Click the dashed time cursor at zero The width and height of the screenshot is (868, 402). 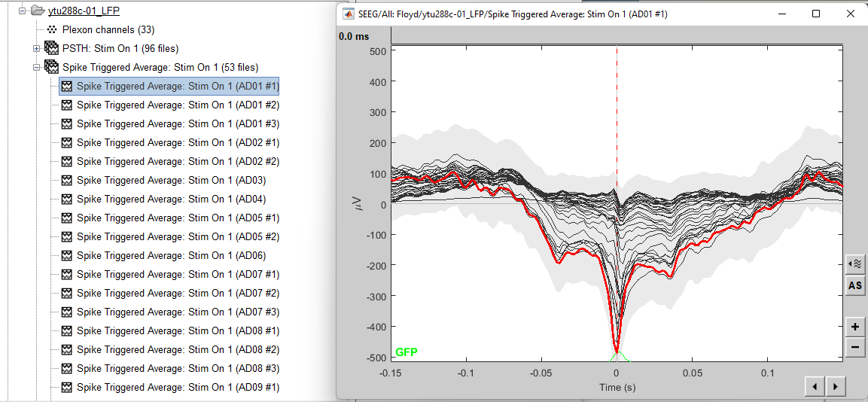click(x=617, y=113)
